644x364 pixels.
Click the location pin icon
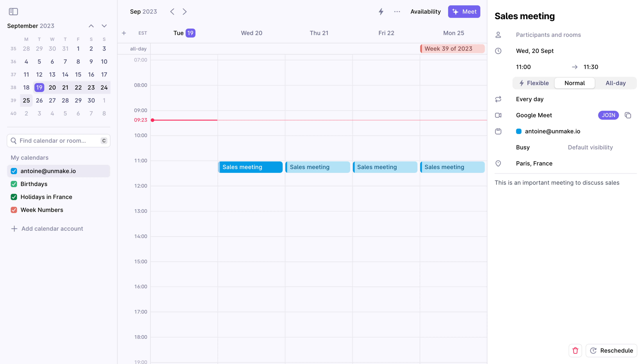coord(498,163)
